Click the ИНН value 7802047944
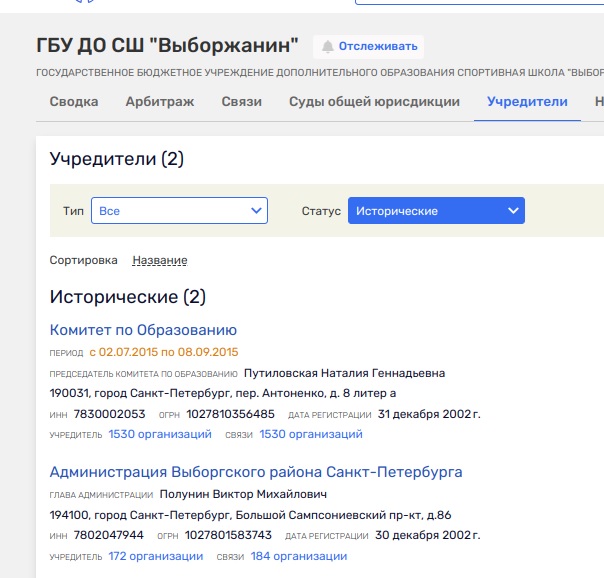The image size is (604, 578). point(109,535)
